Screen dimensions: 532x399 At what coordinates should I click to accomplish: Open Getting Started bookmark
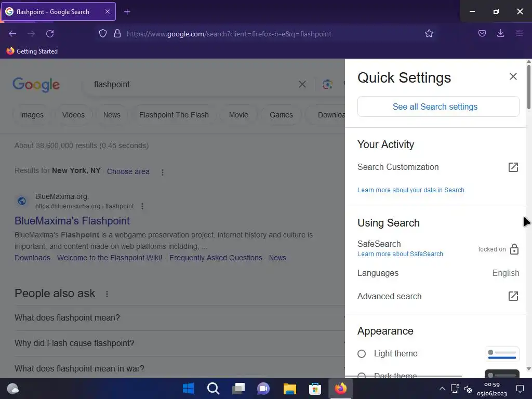pyautogui.click(x=32, y=51)
